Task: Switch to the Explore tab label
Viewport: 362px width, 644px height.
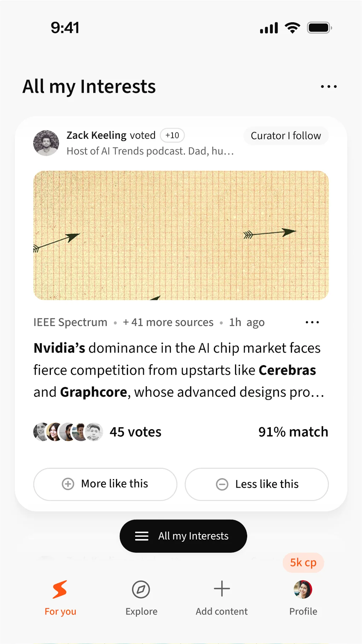Action: (x=141, y=611)
